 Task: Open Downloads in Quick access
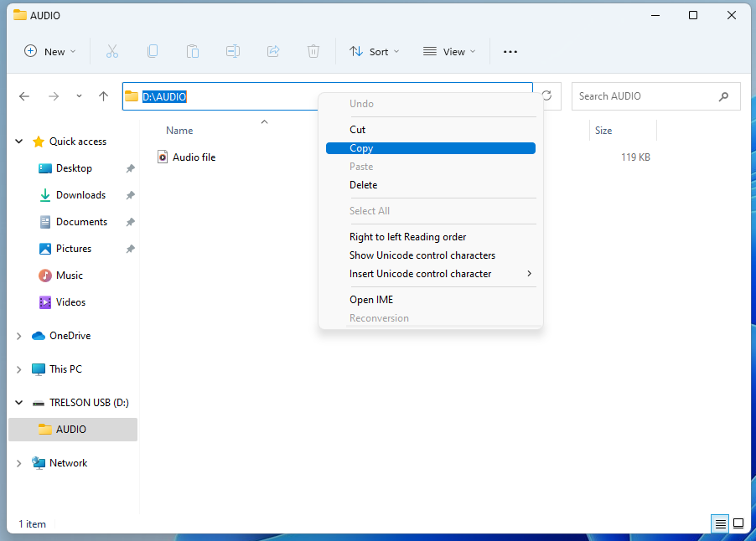coord(80,195)
